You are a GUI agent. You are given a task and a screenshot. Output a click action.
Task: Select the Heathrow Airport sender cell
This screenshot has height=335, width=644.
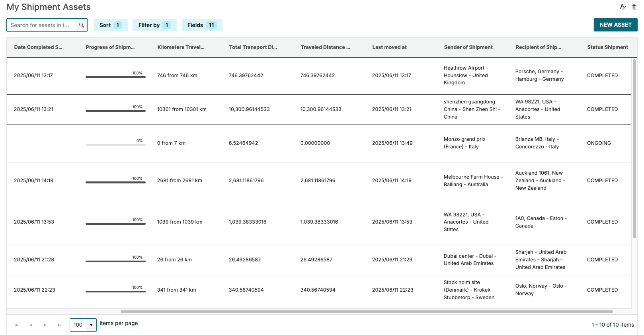coord(465,75)
